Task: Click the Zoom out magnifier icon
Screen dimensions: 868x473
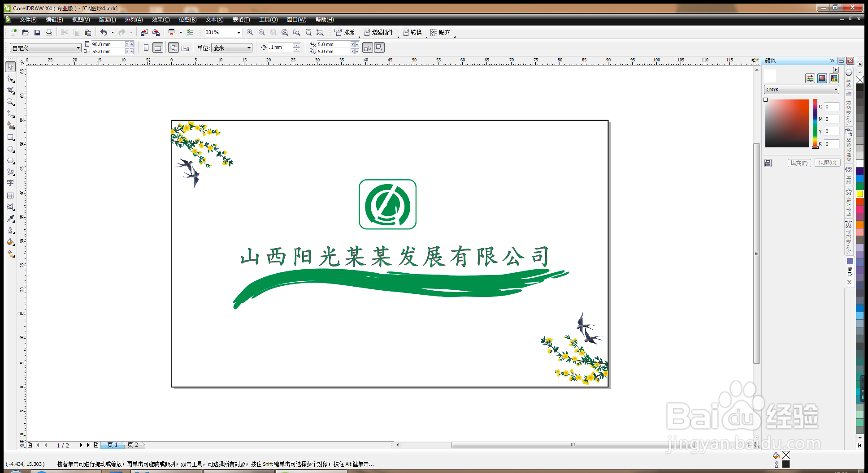Action: pos(262,32)
